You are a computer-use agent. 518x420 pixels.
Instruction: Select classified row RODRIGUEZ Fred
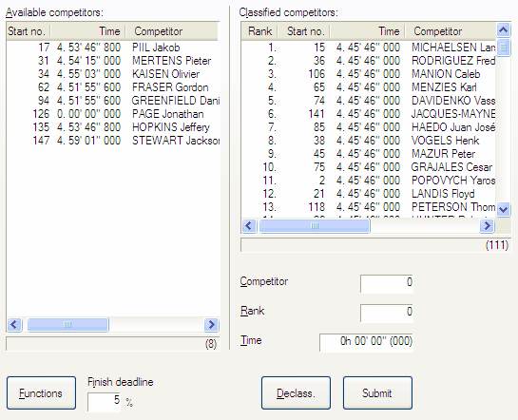point(369,61)
